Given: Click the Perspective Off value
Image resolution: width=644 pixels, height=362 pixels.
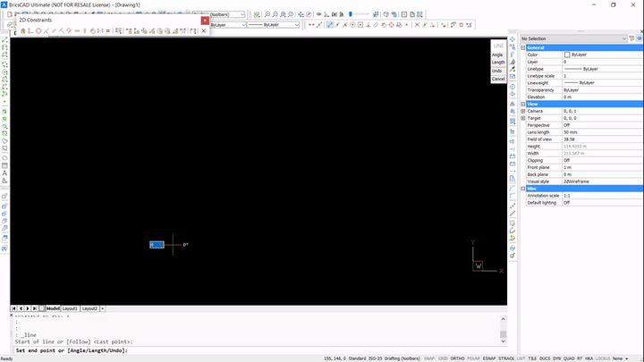Looking at the screenshot, I should pos(566,125).
